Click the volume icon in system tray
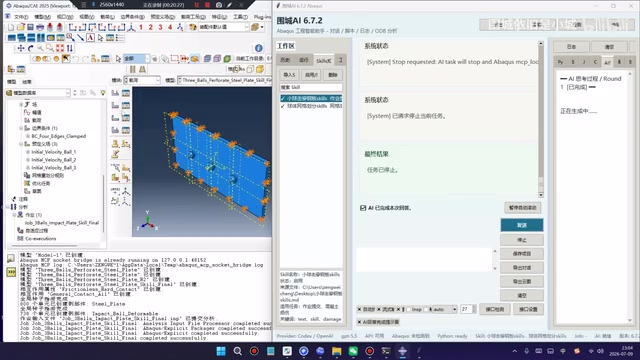 (600, 351)
